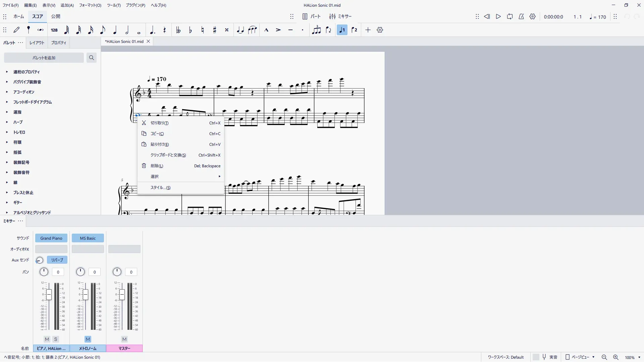Solo the Piano mixer channel
Image resolution: width=644 pixels, height=362 pixels.
(56, 339)
